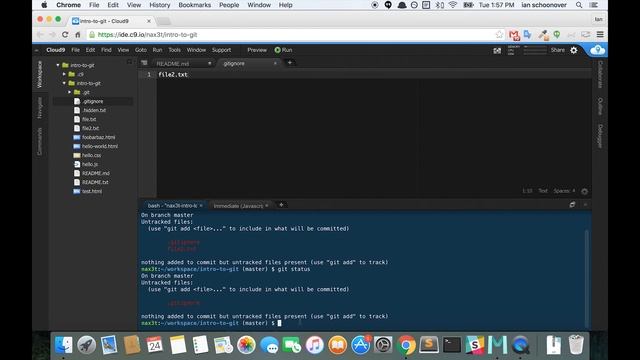640x360 pixels.
Task: Click the Cloud9 cloud dashboard icon
Action: 598,50
